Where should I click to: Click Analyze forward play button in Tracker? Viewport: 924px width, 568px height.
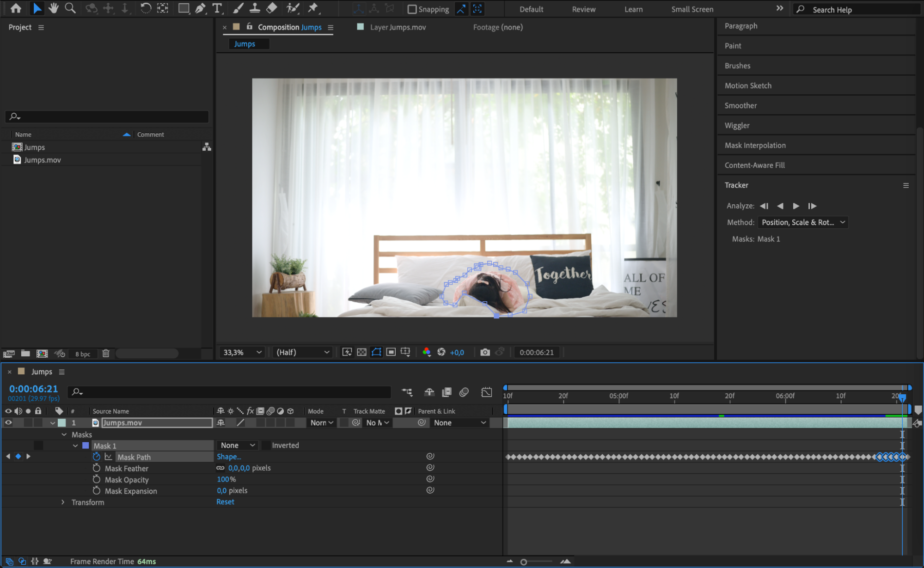pos(795,206)
